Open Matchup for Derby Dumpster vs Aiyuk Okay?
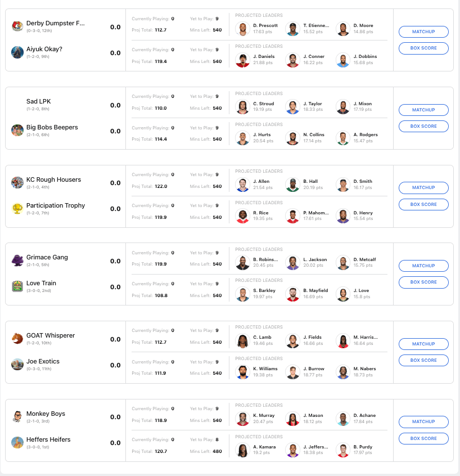The width and height of the screenshot is (460, 476). point(423,32)
